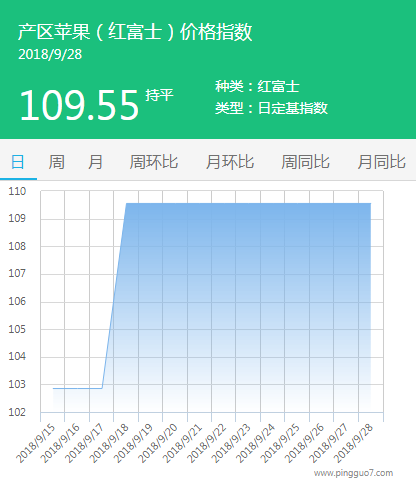Click the index value 109.55
The height and width of the screenshot is (484, 416).
click(x=79, y=105)
